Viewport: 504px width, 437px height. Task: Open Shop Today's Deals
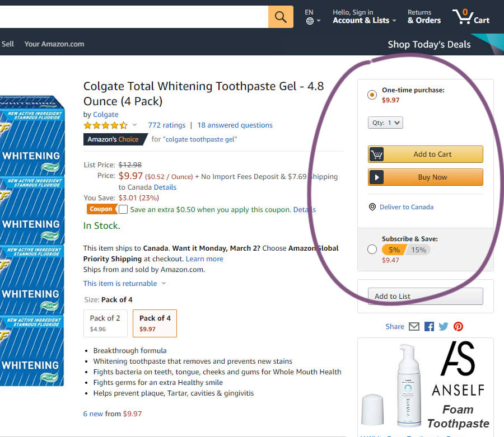429,44
